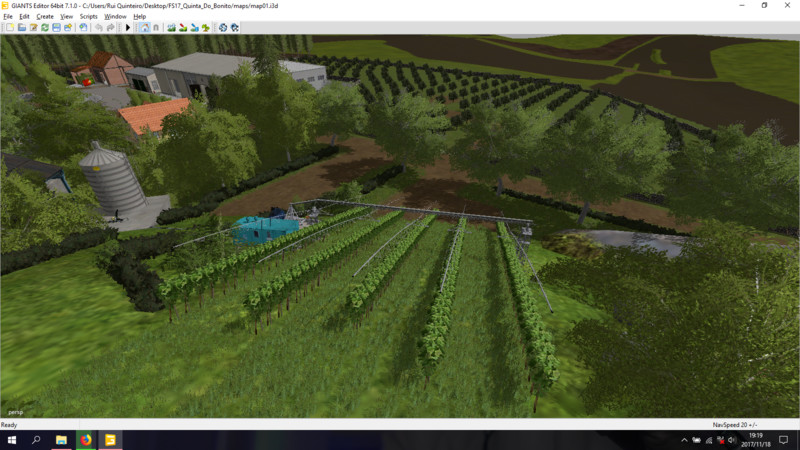The image size is (800, 450).
Task: Toggle the magnet snap tool
Action: pyautogui.click(x=156, y=27)
